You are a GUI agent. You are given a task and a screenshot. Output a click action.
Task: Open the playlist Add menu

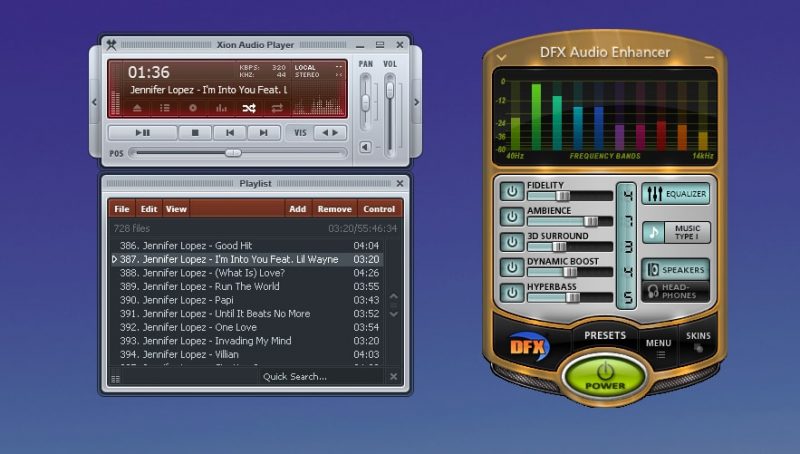[297, 209]
